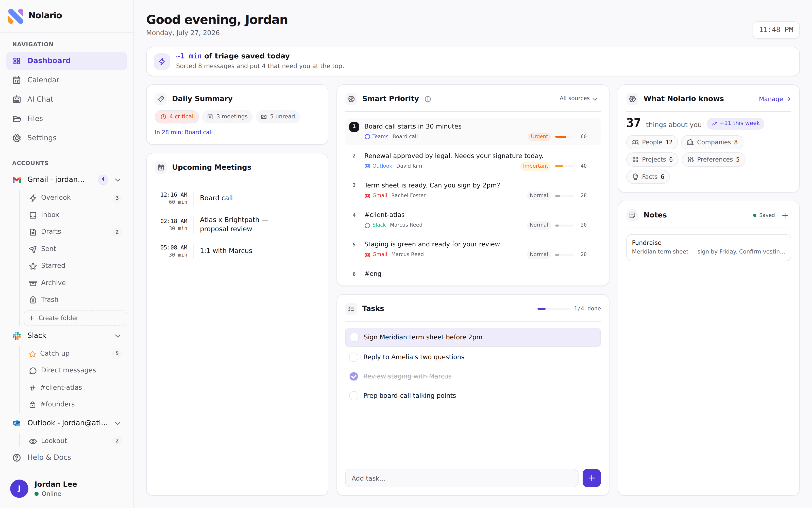Screen dimensions: 812x508
Task: Select the Dashboard navigation item
Action: pyautogui.click(x=67, y=61)
